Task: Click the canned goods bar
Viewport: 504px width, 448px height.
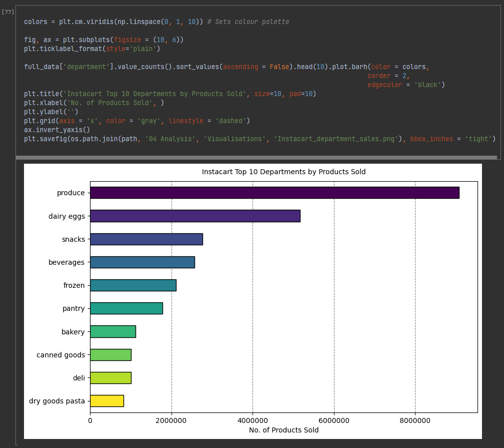Action: coord(111,355)
